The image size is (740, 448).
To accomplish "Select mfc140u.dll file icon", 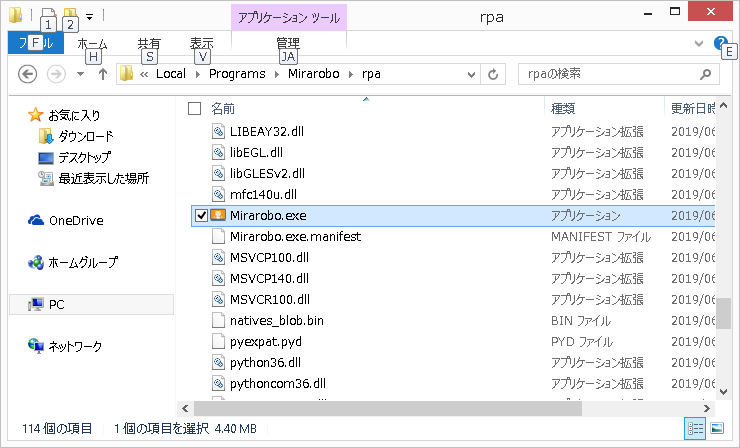I will pyautogui.click(x=218, y=194).
